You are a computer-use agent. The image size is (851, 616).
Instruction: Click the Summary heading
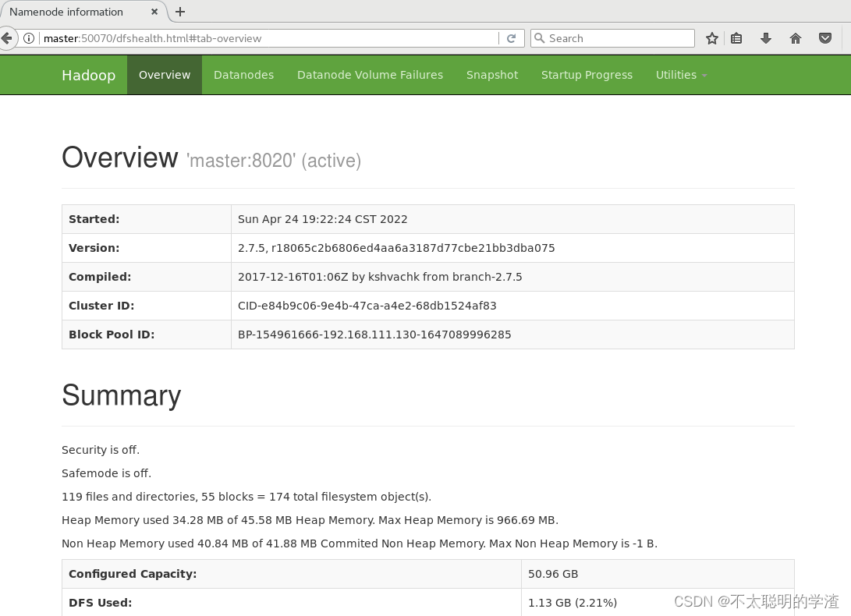121,395
